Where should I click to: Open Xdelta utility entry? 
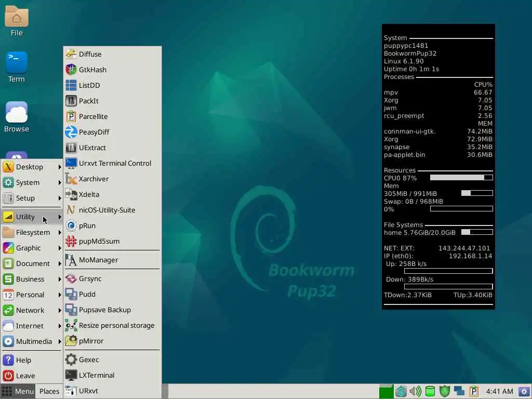pyautogui.click(x=112, y=194)
